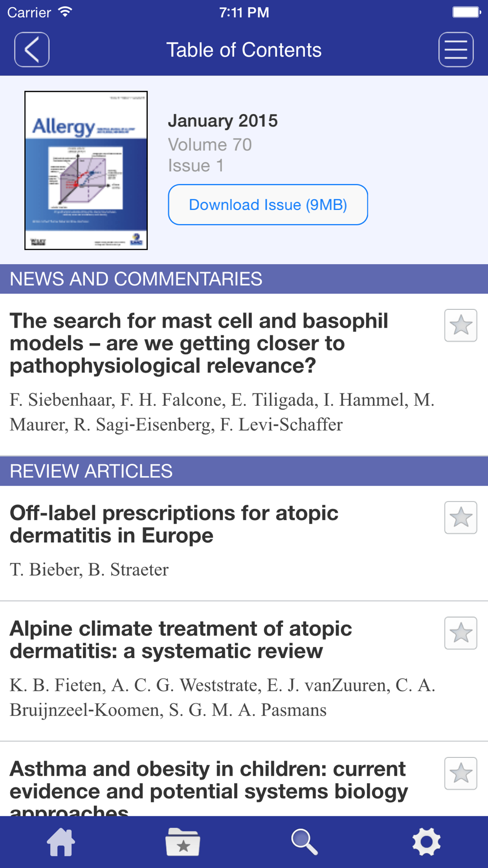Screen dimensions: 488x868
Task: Open the mast cell and basophil models article
Action: tap(199, 343)
